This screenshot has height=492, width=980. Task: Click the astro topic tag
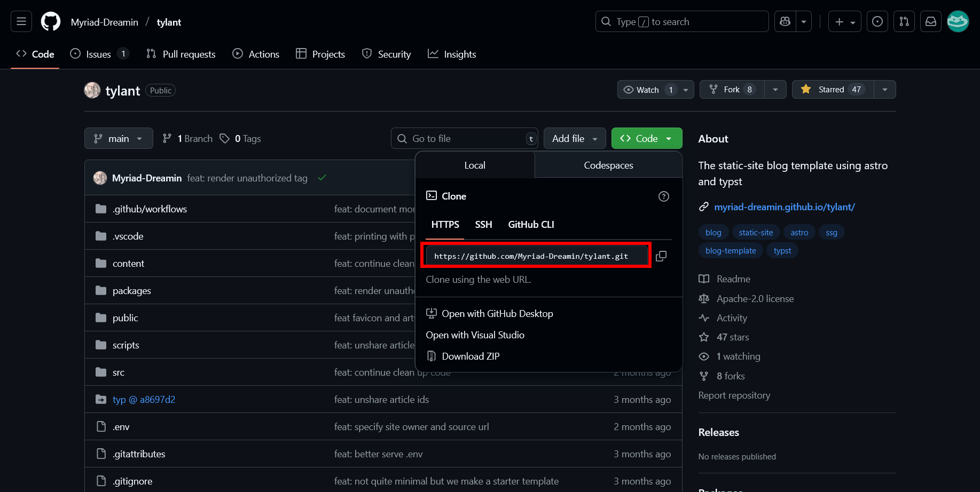(799, 232)
